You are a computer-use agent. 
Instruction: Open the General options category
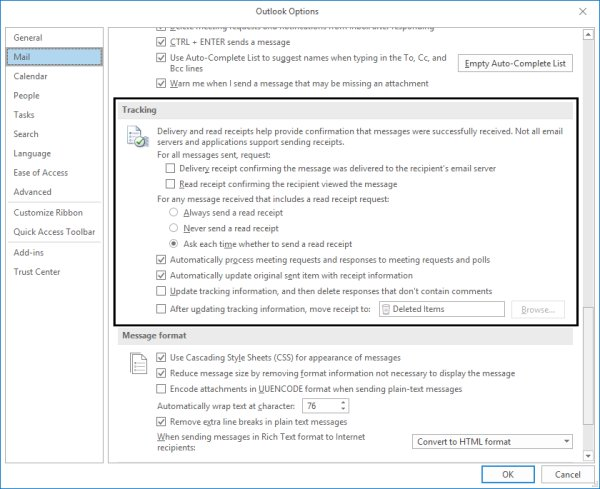tap(54, 37)
